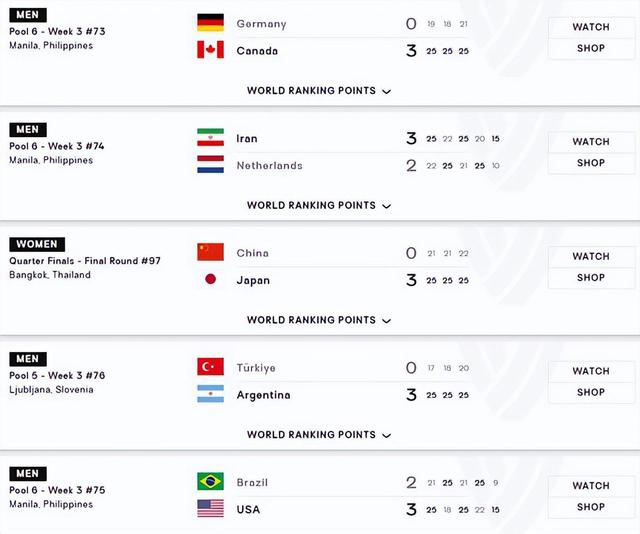Click the Japan flag icon
The image size is (640, 534).
tap(210, 280)
